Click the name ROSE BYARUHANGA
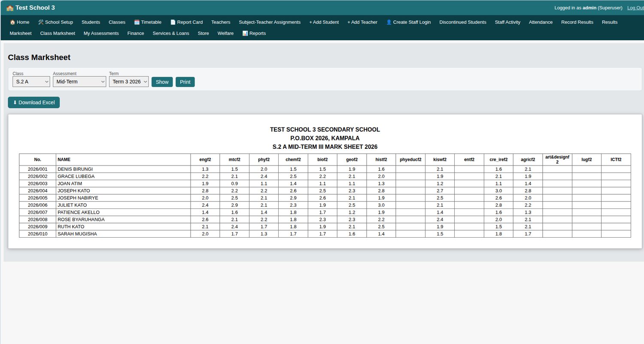 pos(81,220)
